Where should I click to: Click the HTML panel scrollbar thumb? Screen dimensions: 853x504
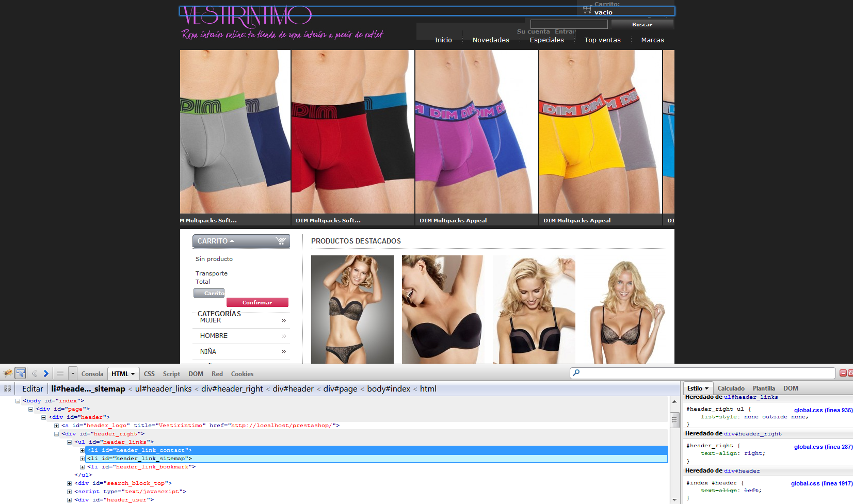(x=674, y=420)
